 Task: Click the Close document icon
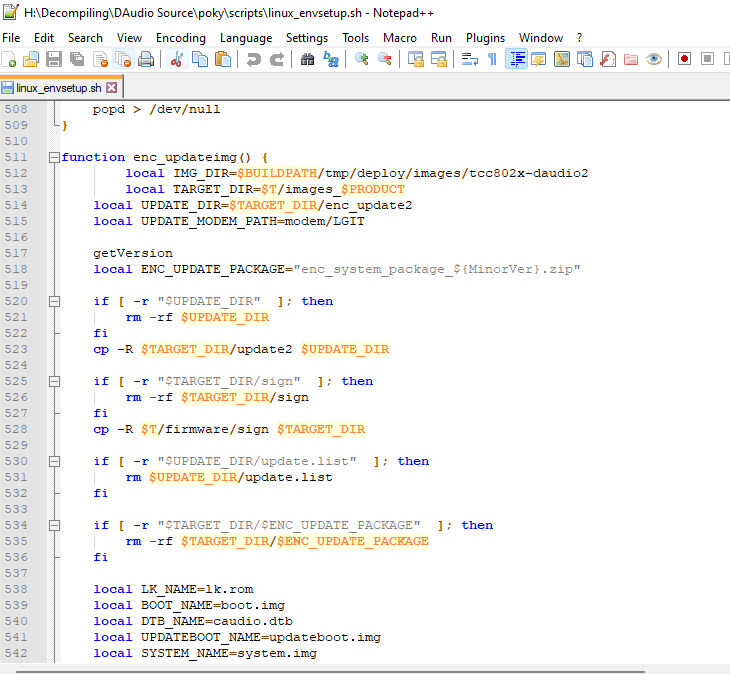click(100, 60)
